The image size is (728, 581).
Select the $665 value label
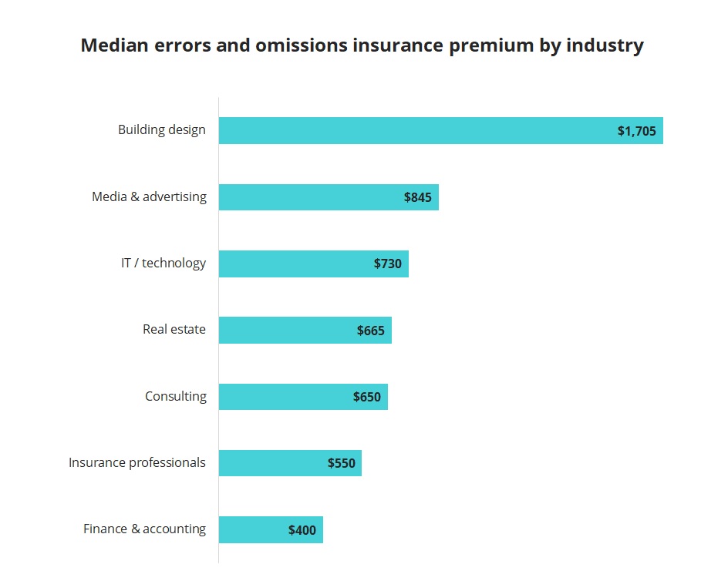371,331
